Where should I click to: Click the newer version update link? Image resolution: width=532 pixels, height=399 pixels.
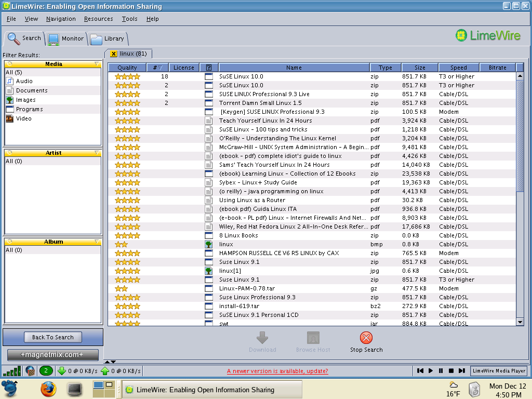pyautogui.click(x=277, y=371)
